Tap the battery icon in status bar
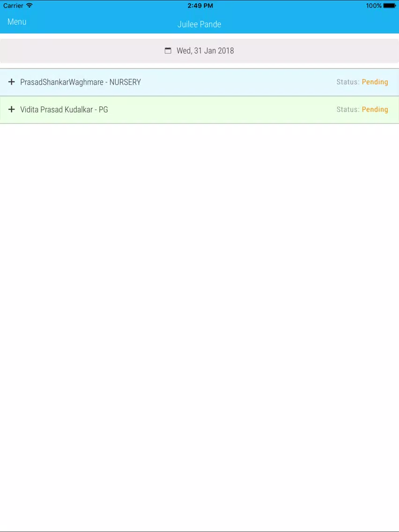 coord(390,6)
